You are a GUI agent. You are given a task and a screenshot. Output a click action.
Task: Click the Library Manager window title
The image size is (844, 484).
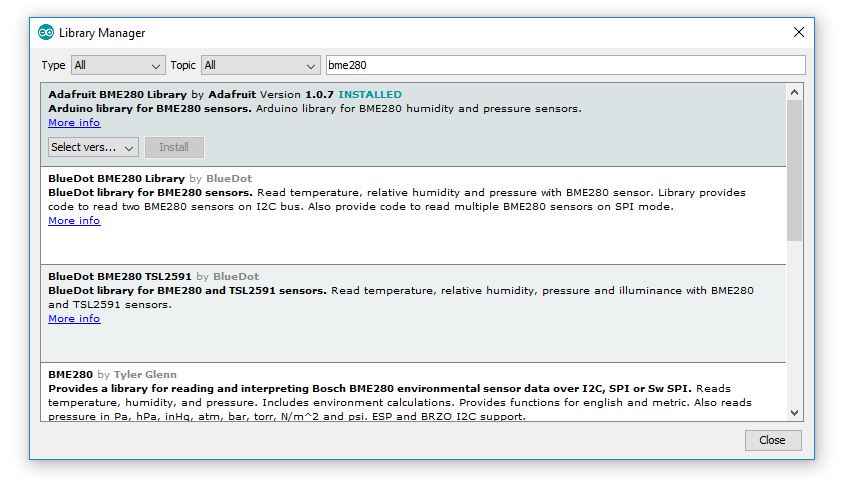[x=102, y=33]
